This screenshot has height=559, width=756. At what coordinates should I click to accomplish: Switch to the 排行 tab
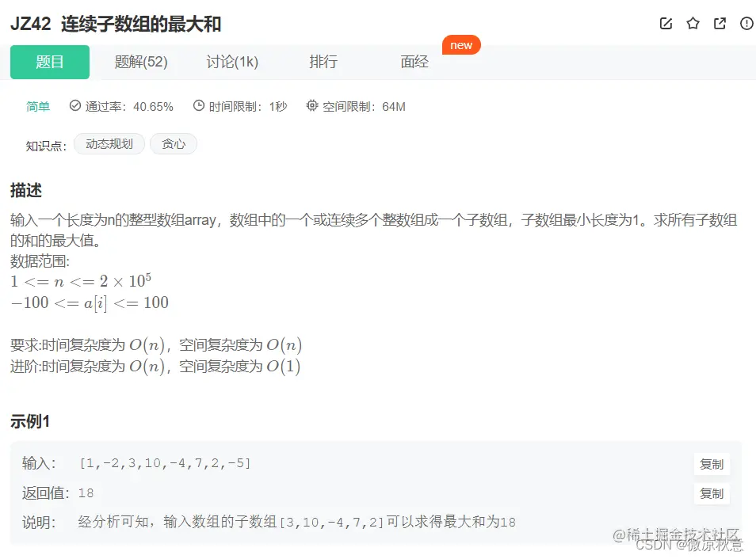323,62
